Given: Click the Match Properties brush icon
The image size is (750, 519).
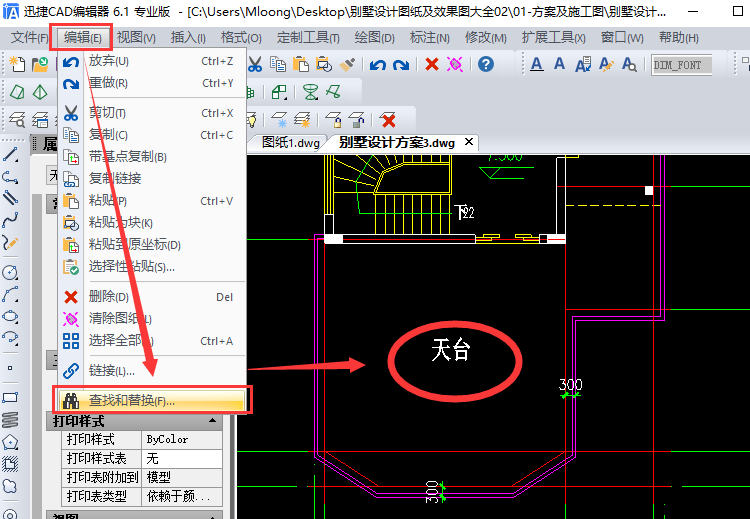Looking at the screenshot, I should (x=347, y=64).
